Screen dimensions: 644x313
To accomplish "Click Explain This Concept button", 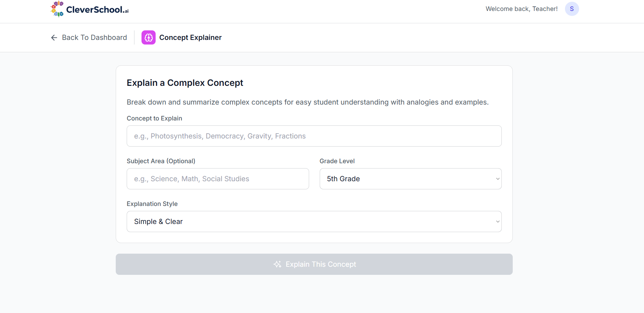I will (314, 264).
